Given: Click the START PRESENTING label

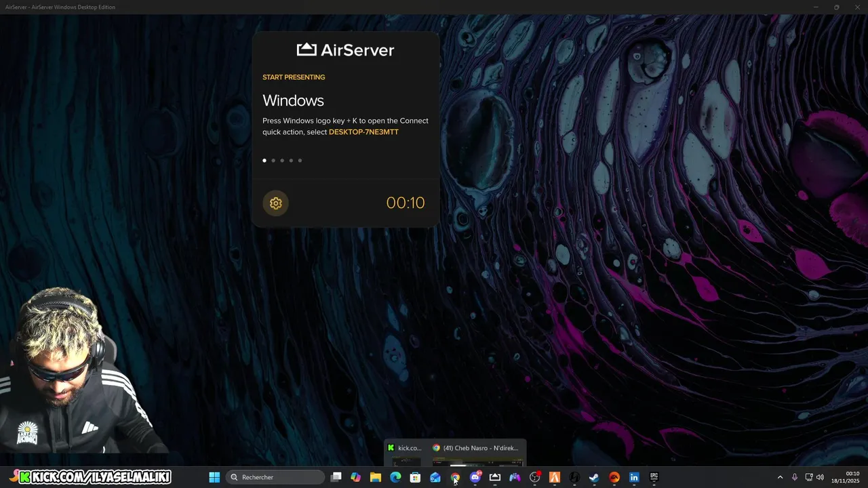Looking at the screenshot, I should tap(294, 77).
